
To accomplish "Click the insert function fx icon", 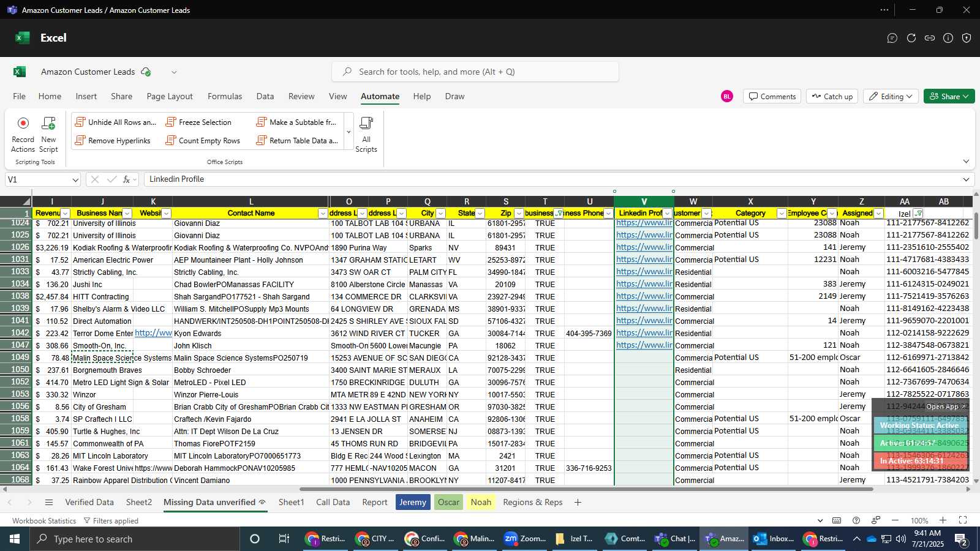I will click(126, 179).
